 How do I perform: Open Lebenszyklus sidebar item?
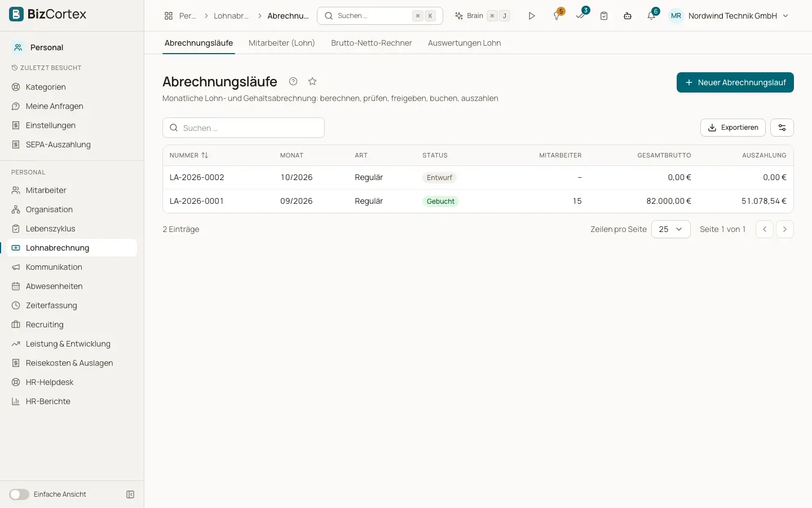(72, 229)
